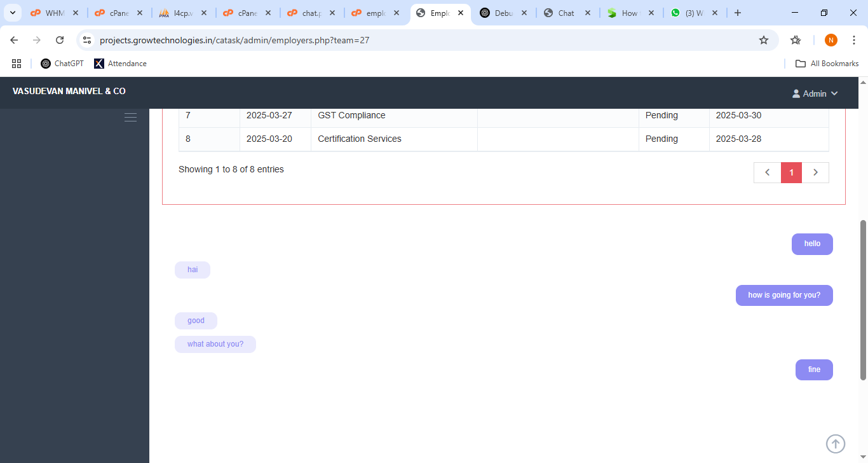
Task: Click the Certification Services cell
Action: 394,139
